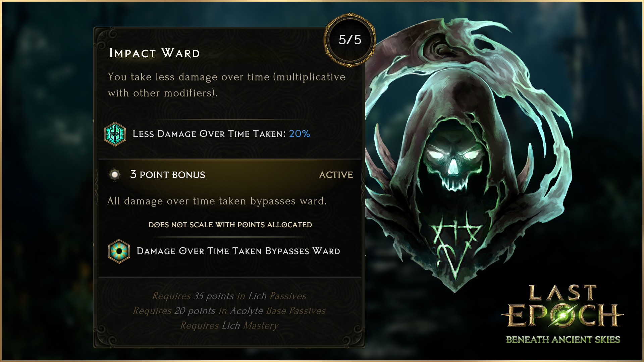The width and height of the screenshot is (644, 362).
Task: Click Requires 20 points Acolyte Base Passives
Action: point(229,311)
